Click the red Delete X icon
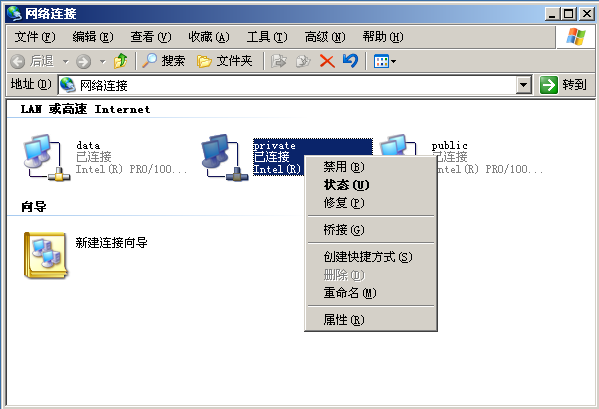The height and width of the screenshot is (409, 599). (x=327, y=61)
